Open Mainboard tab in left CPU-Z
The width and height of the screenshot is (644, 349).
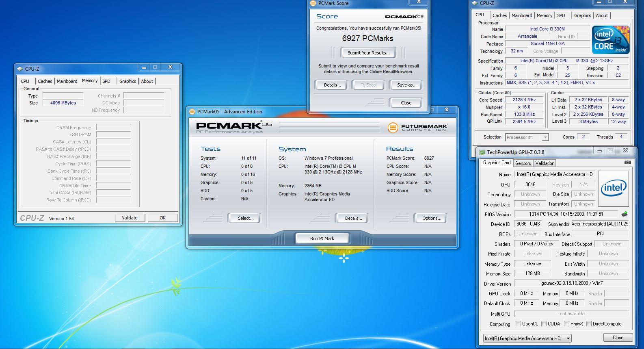[x=67, y=81]
